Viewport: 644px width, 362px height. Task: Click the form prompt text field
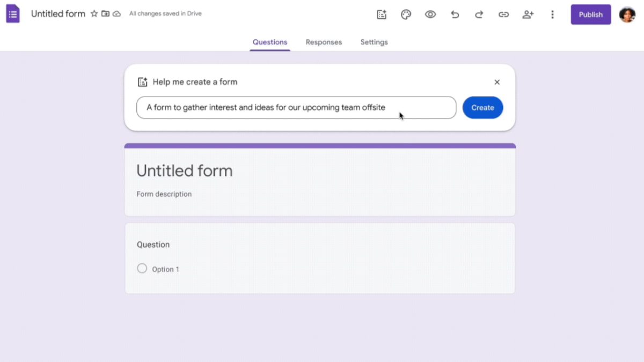[x=296, y=107]
